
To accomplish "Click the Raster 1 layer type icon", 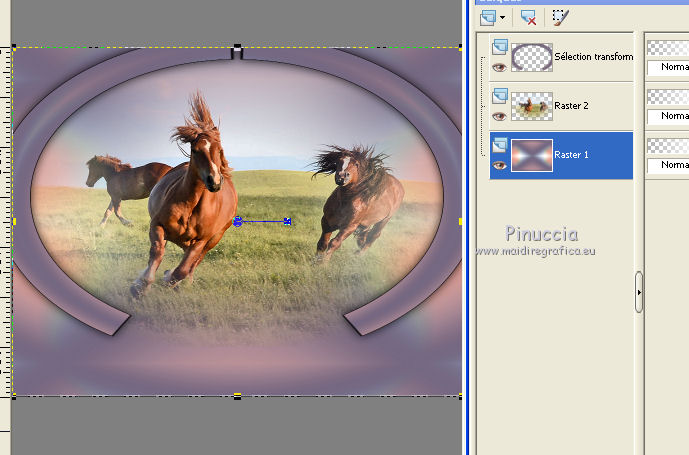I will point(500,145).
